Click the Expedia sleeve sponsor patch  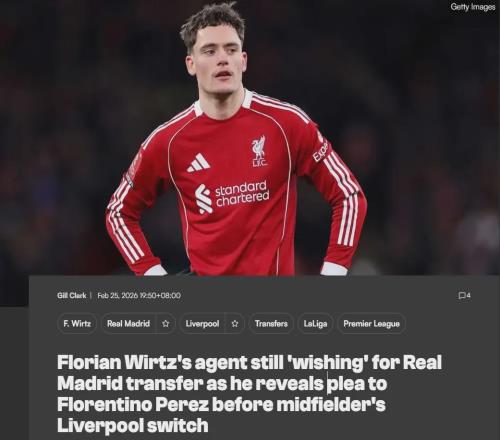coord(321,151)
